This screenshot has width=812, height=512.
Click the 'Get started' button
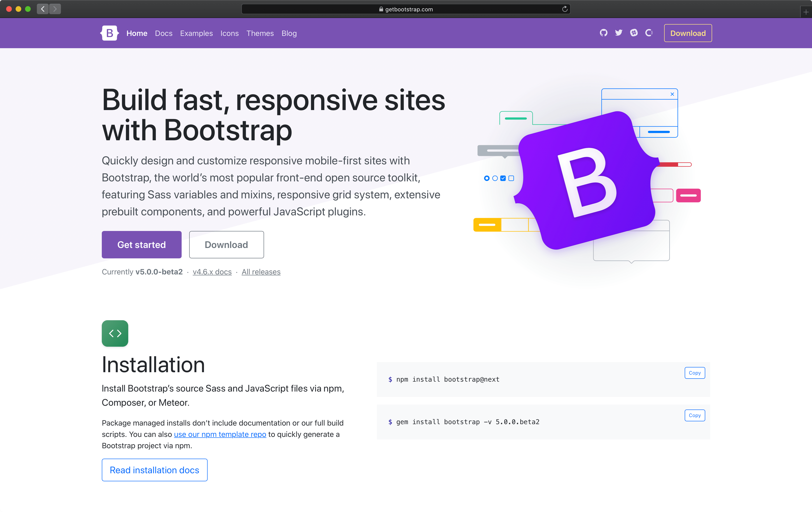point(141,244)
